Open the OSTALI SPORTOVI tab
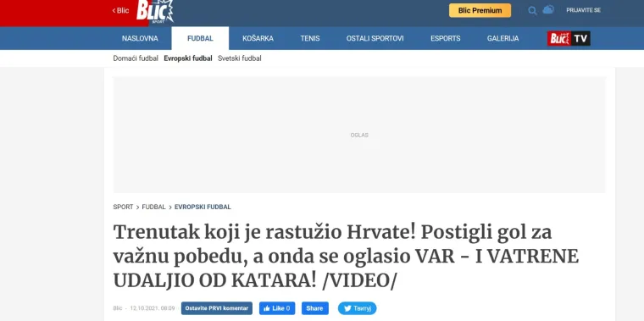Screen dimensions: 644x321 375,39
